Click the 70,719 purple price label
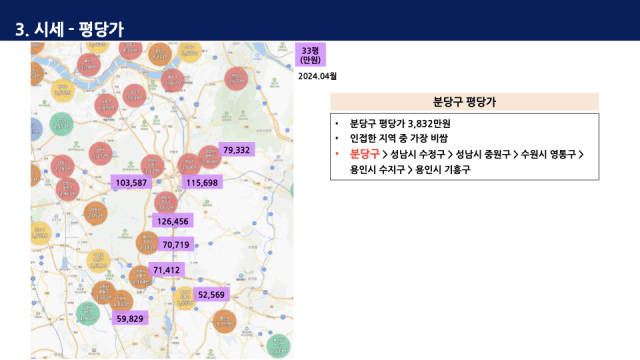Screen dimensions: 640x360 [x=176, y=244]
